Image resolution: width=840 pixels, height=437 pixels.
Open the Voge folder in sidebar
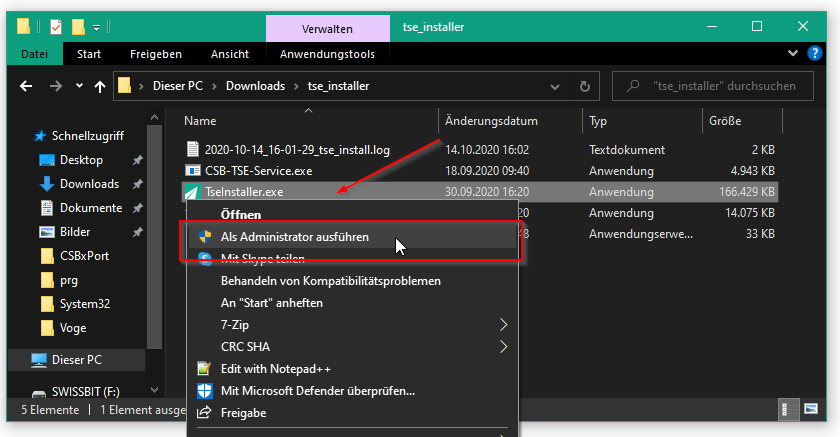click(73, 328)
